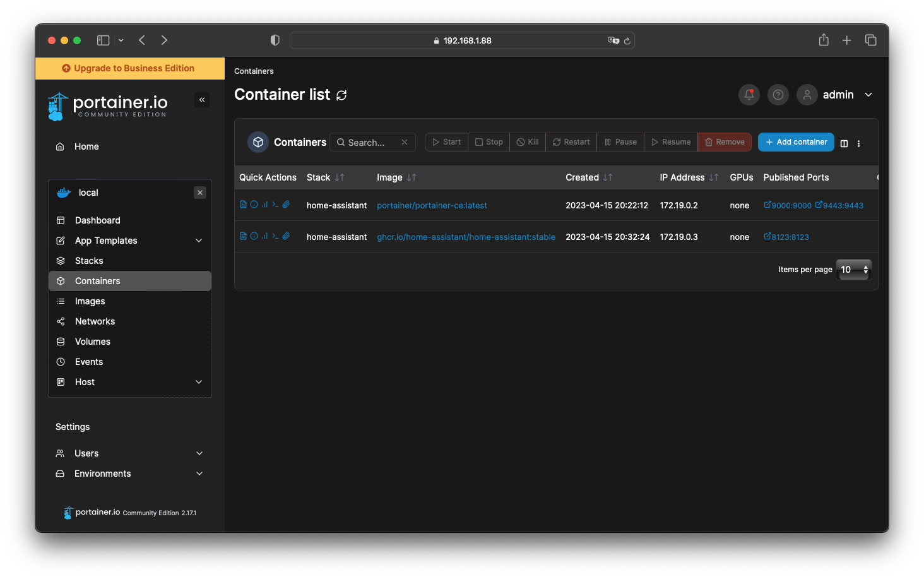Select the home-assistant:stable container row checkbox
The image size is (924, 579).
tap(238, 236)
